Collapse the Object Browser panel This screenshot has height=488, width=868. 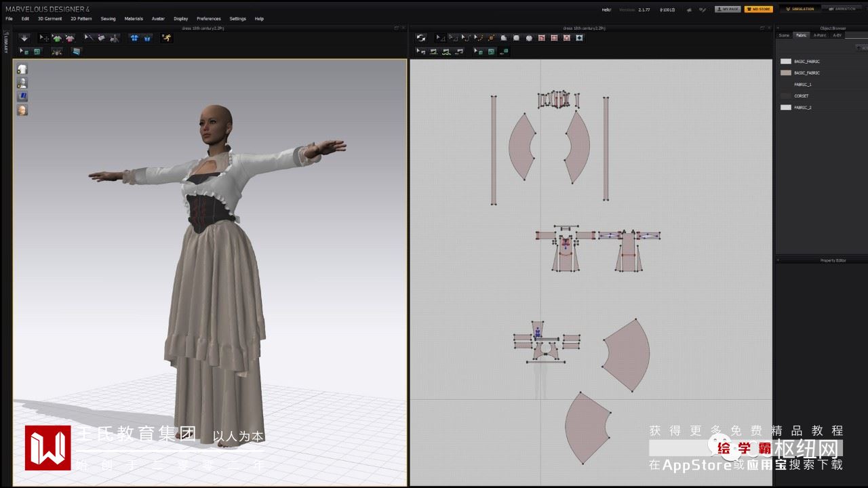[778, 28]
